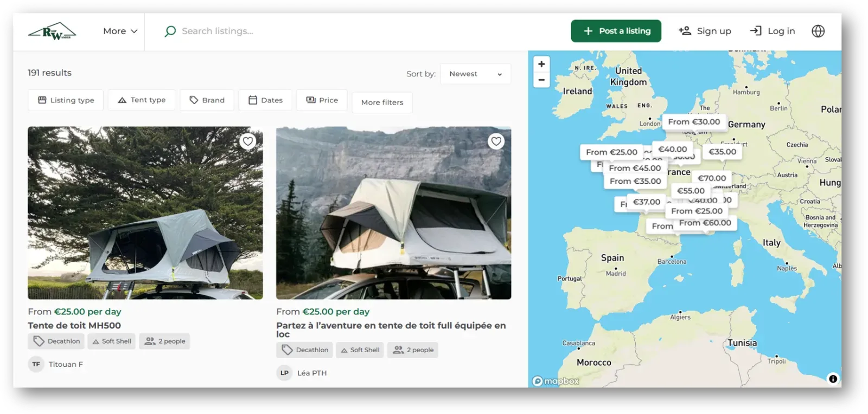This screenshot has height=414, width=868.
Task: Click the More filters button
Action: click(x=382, y=102)
